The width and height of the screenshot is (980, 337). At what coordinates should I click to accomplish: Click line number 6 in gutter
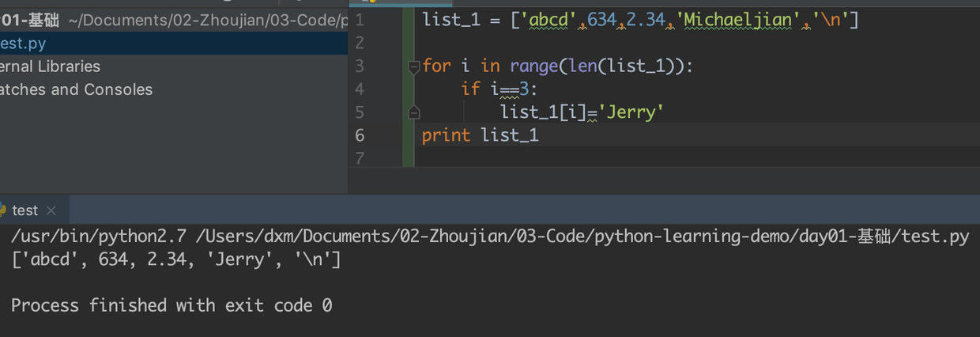pyautogui.click(x=360, y=135)
